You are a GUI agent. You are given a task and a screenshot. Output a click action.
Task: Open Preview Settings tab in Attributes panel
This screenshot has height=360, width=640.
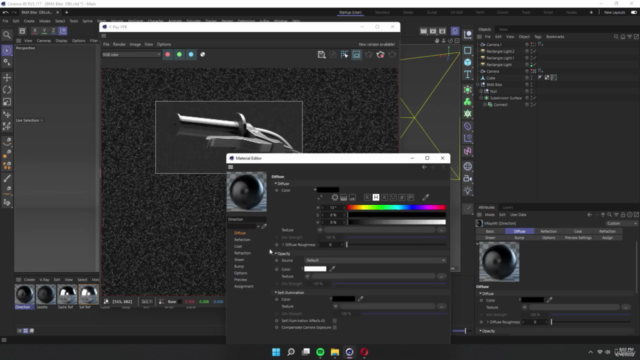pyautogui.click(x=578, y=238)
